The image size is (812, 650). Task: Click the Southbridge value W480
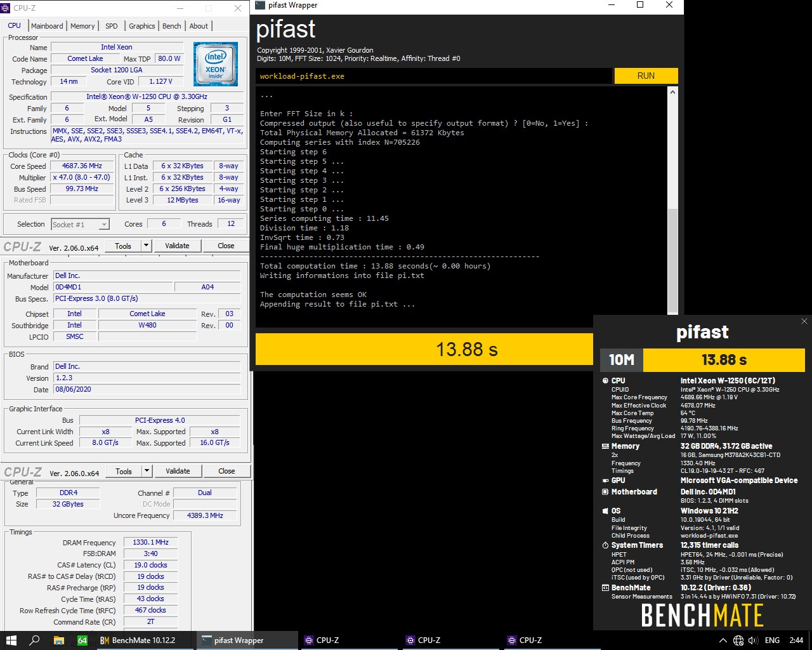[x=147, y=325]
